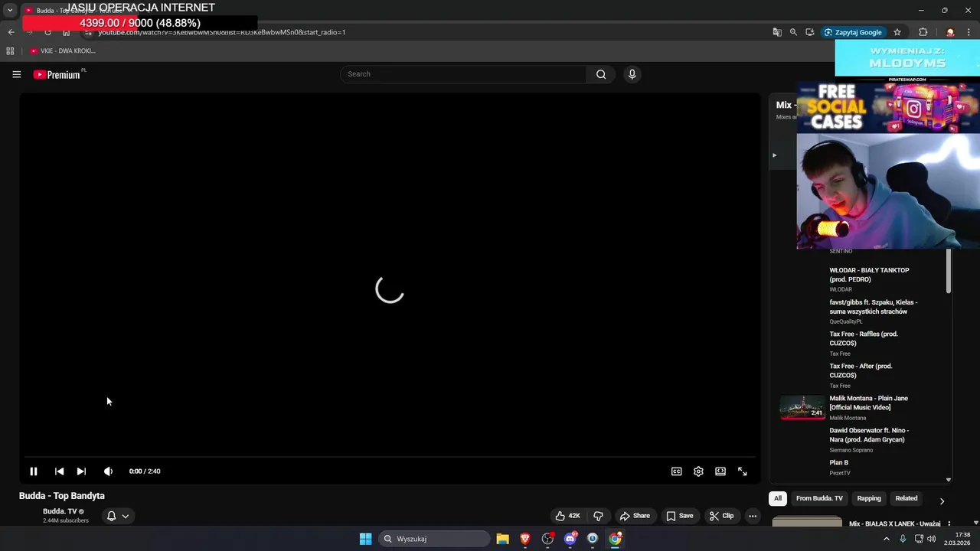980x551 pixels.
Task: Click the page URL in the address bar
Action: pos(222,32)
